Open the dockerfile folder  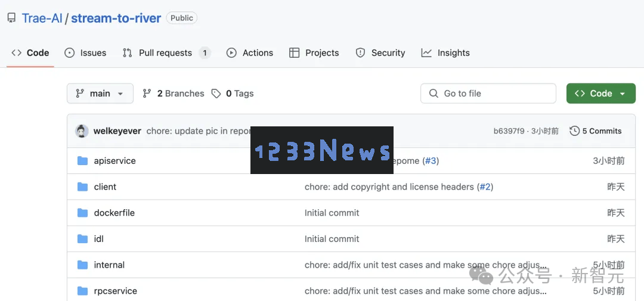pos(114,213)
